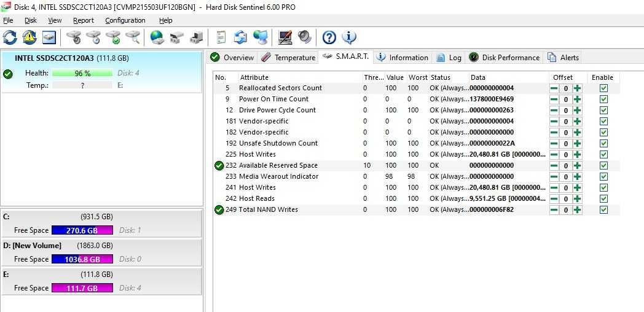Toggle Enable checkbox for attribute 182 Vendor-specific
Image resolution: width=644 pixels, height=312 pixels.
click(x=603, y=133)
